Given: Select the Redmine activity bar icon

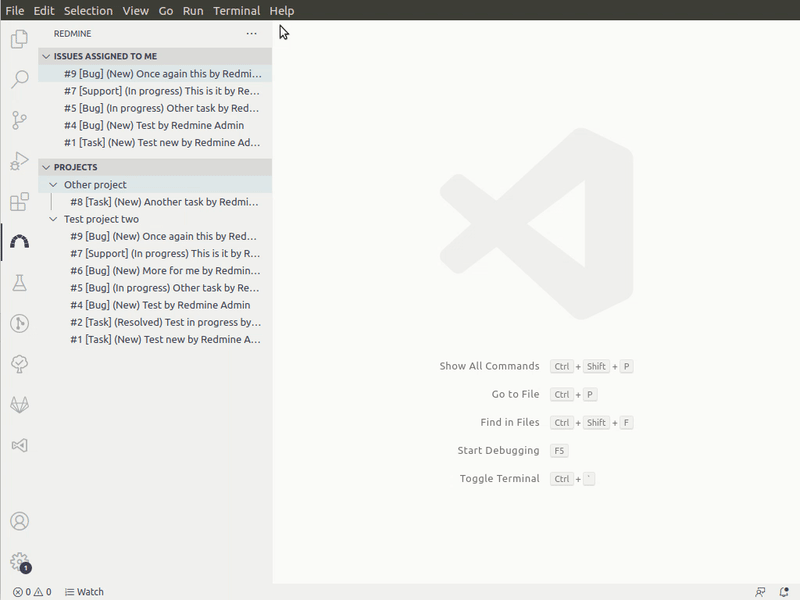Looking at the screenshot, I should 19,242.
